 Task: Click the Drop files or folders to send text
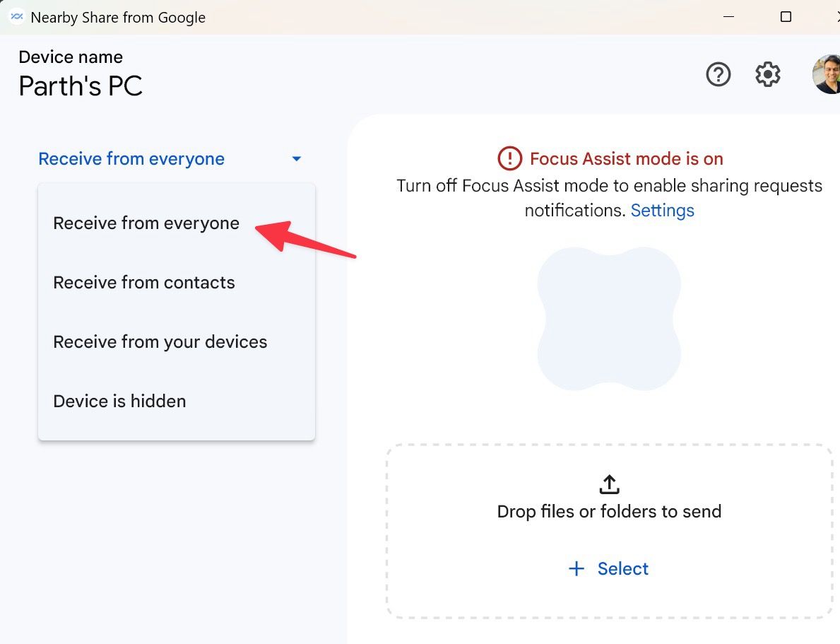609,512
